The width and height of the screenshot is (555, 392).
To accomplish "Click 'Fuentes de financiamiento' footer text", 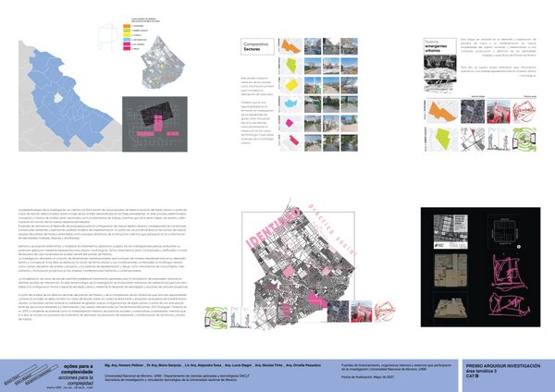I will tap(396, 367).
